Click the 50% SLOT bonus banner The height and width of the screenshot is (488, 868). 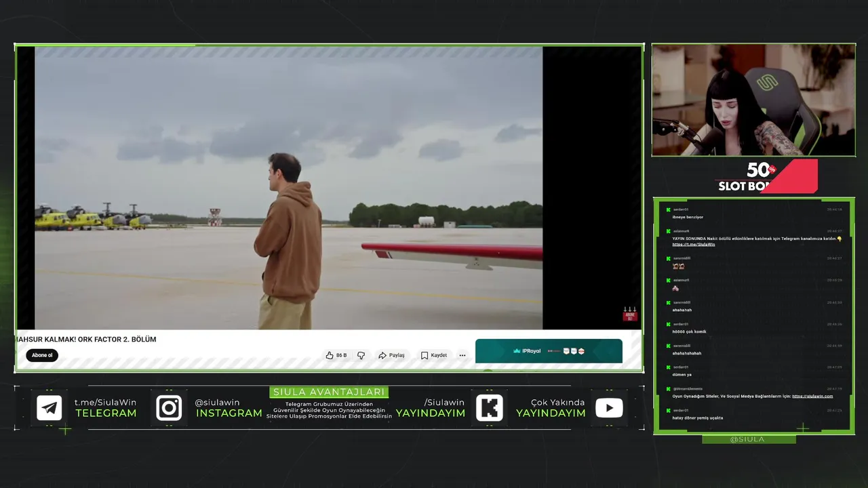(767, 177)
